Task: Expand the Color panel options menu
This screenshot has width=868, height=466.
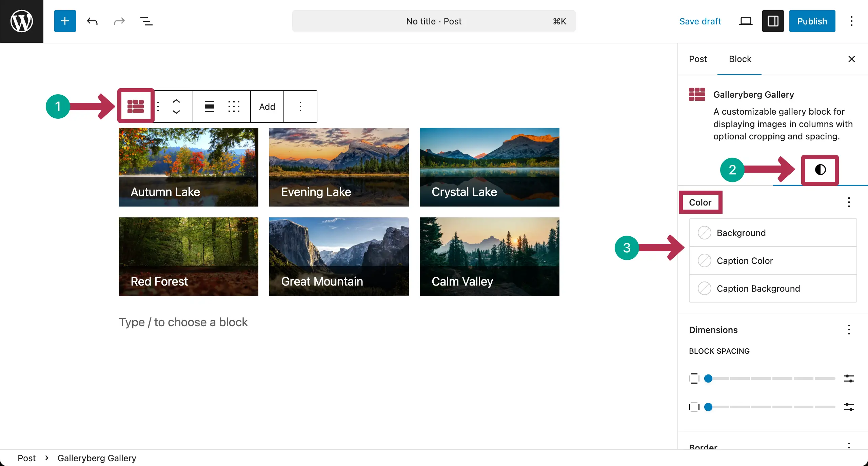Action: tap(849, 202)
